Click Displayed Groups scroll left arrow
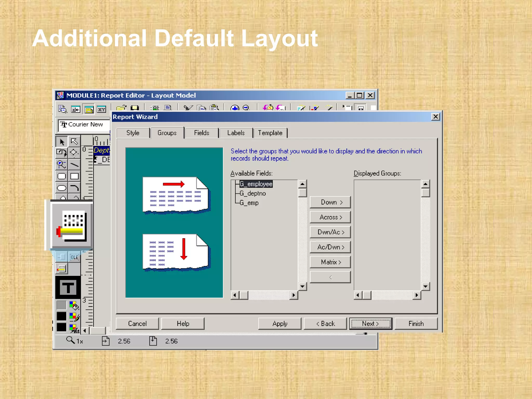The height and width of the screenshot is (399, 532). pyautogui.click(x=358, y=295)
